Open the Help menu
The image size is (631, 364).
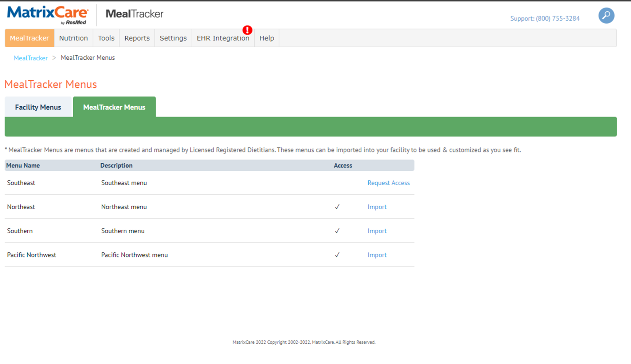point(267,38)
